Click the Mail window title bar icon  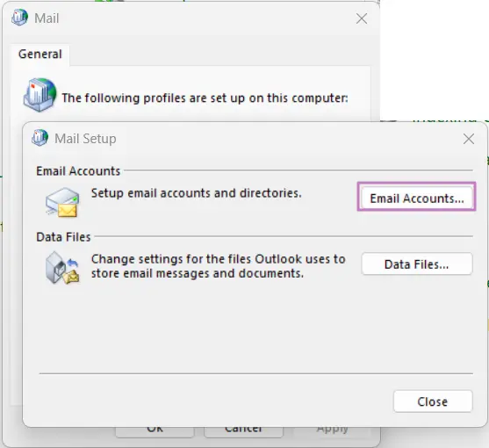(x=19, y=18)
